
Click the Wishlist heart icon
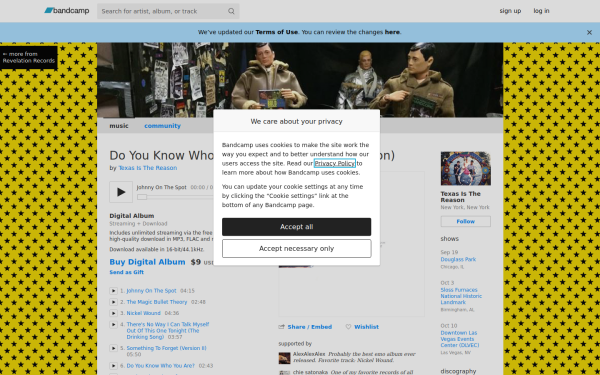point(348,327)
